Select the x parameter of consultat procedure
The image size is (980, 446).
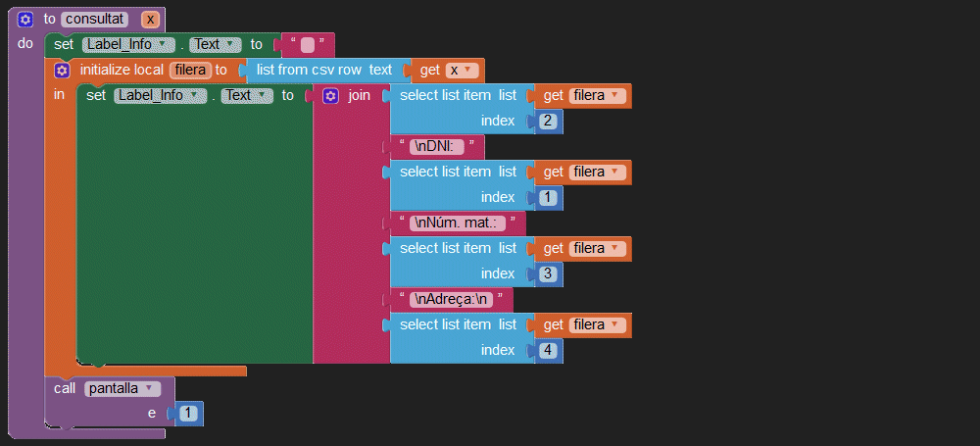[149, 19]
